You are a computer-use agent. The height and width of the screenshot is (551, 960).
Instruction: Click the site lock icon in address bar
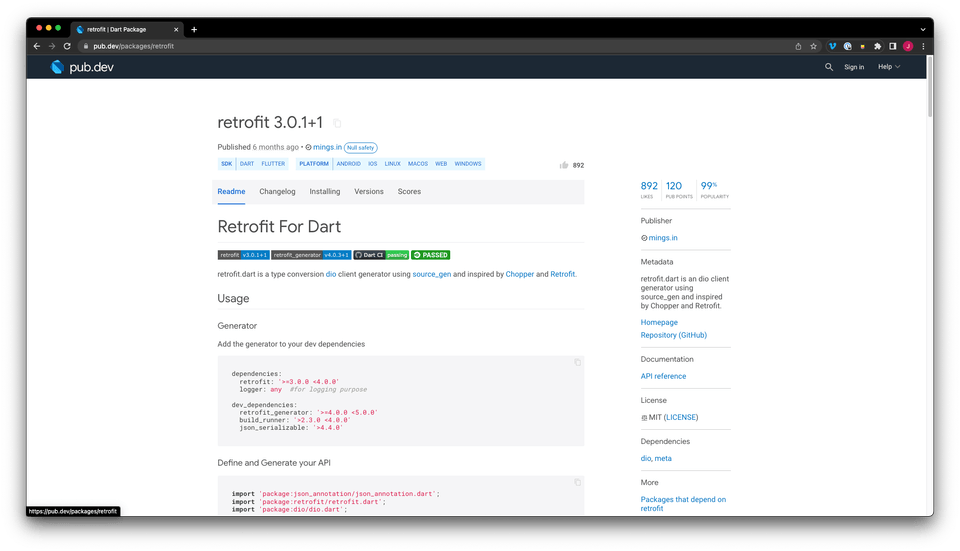[86, 46]
